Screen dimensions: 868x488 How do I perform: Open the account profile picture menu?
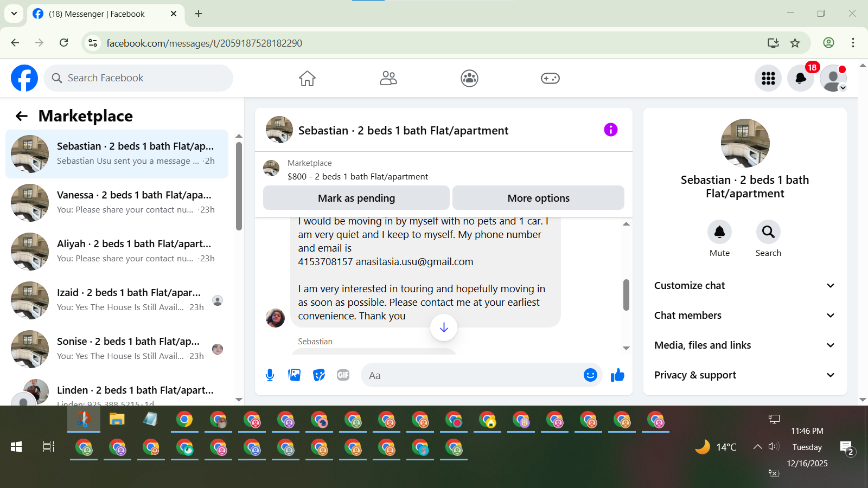[833, 79]
